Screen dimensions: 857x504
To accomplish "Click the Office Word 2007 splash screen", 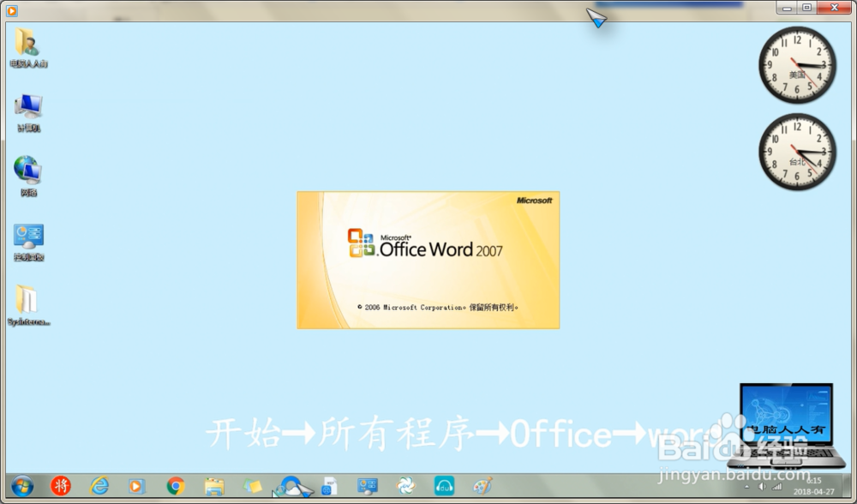I will tap(428, 261).
